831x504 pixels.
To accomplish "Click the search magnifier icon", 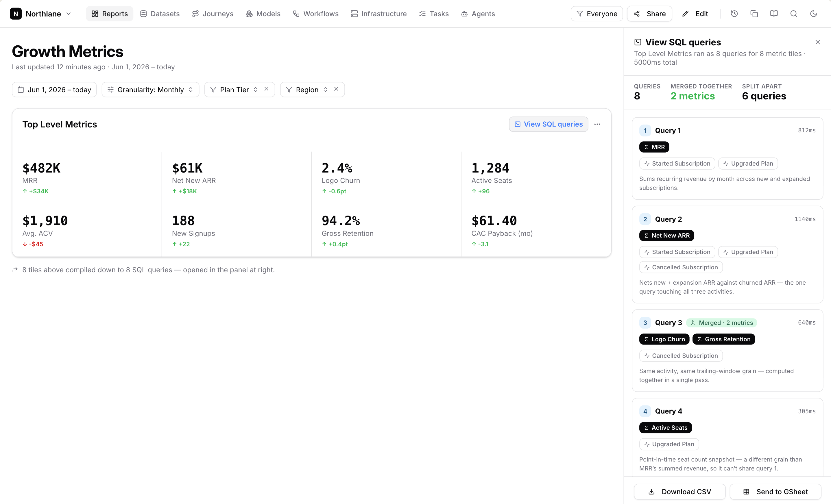I will [794, 14].
